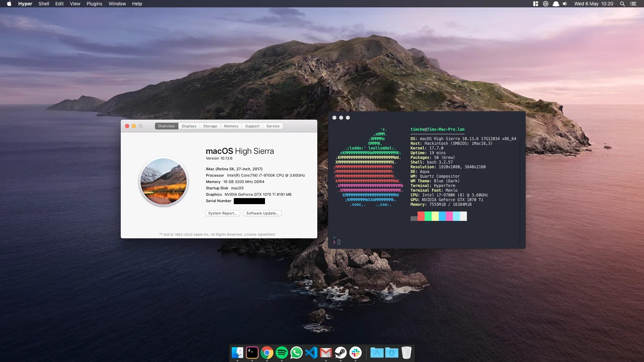Viewport: 644px width, 362px height.
Task: Click the red color block in terminal
Action: [421, 216]
